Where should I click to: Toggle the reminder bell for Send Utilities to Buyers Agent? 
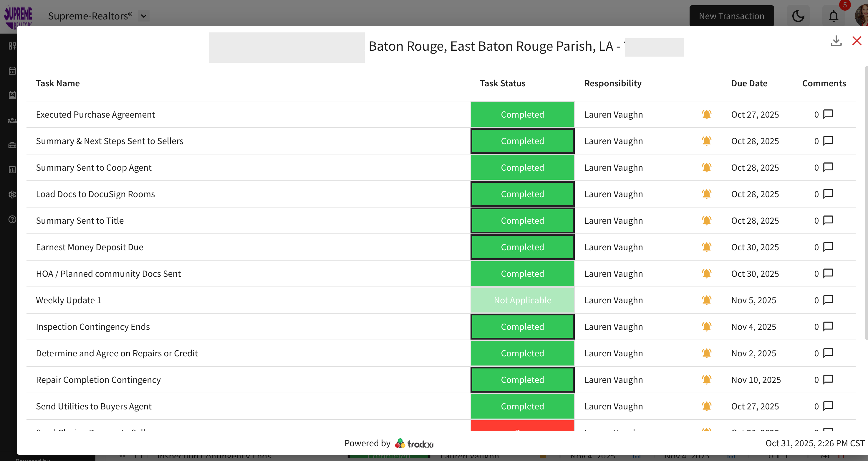point(706,406)
